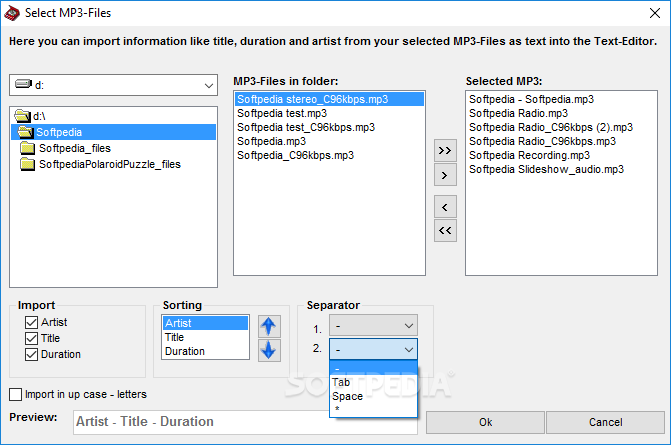Choose Space in separator list

point(373,396)
